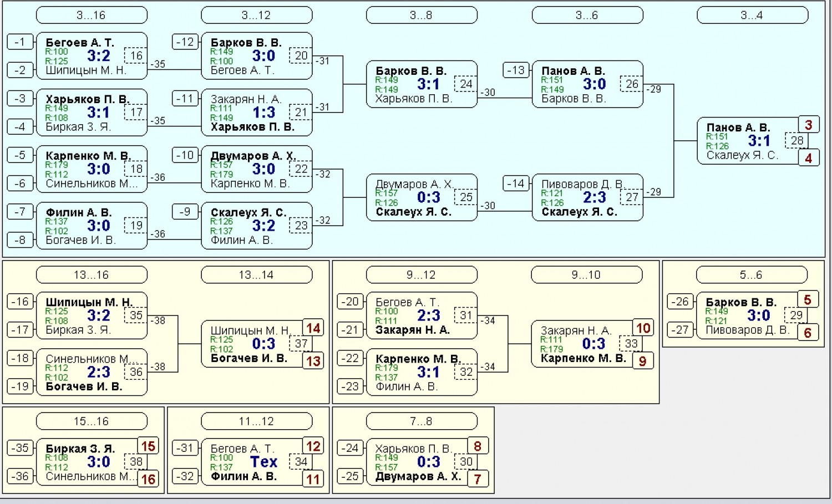Click the 9...10 round header
The width and height of the screenshot is (832, 504).
pyautogui.click(x=587, y=274)
